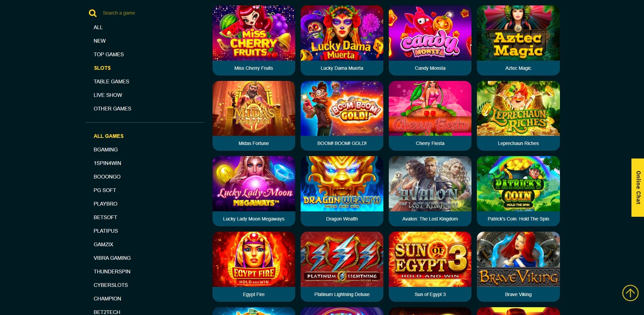The height and width of the screenshot is (315, 644).
Task: Choose the BETSOFT provider filter
Action: 105,217
